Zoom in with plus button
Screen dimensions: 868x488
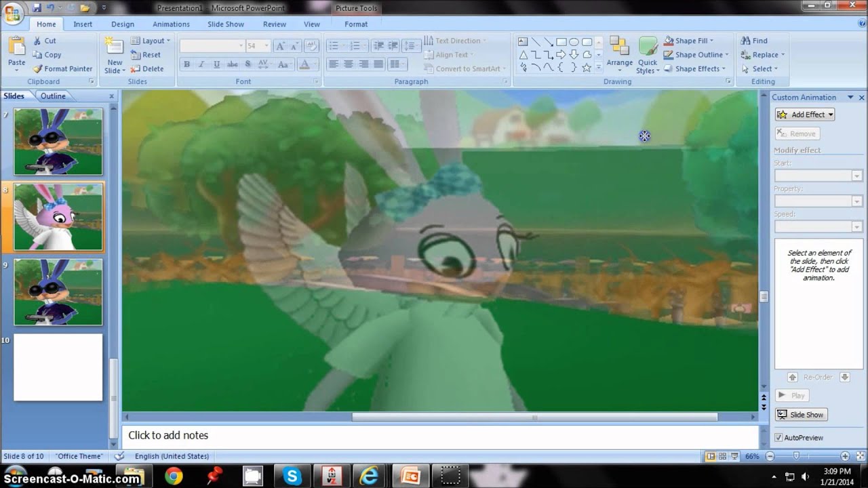click(845, 456)
